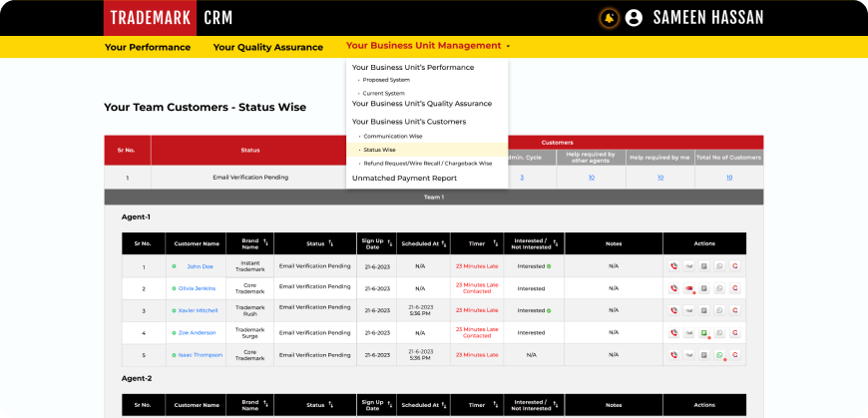Click the red C icon for Xavier Mitchell

[734, 310]
